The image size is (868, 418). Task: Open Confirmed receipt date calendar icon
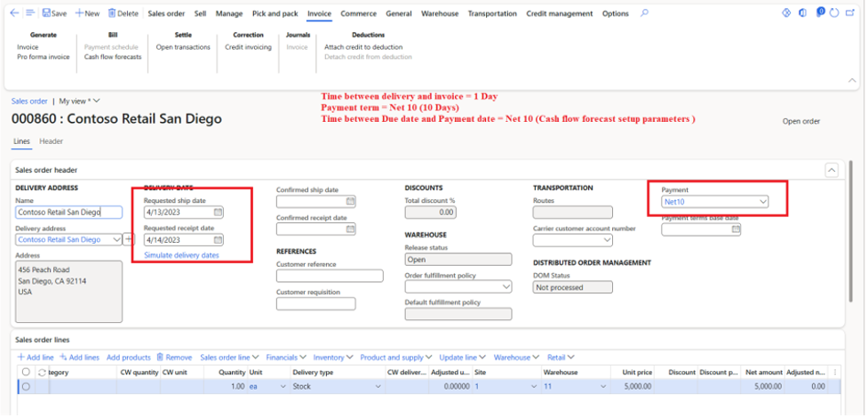pyautogui.click(x=350, y=229)
